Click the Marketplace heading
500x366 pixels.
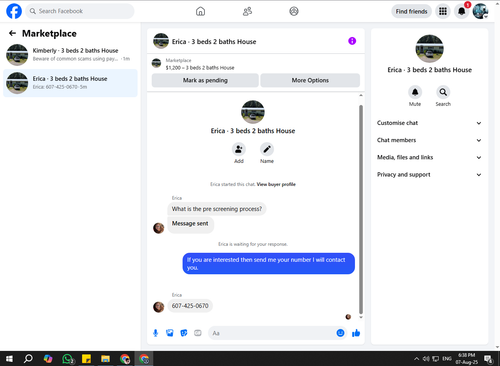click(49, 33)
